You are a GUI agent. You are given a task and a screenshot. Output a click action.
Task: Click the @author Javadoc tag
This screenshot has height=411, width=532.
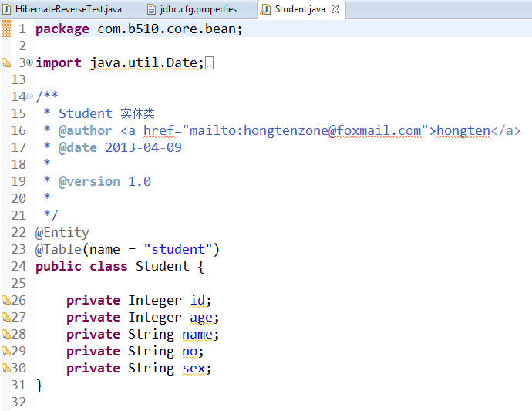pos(85,130)
